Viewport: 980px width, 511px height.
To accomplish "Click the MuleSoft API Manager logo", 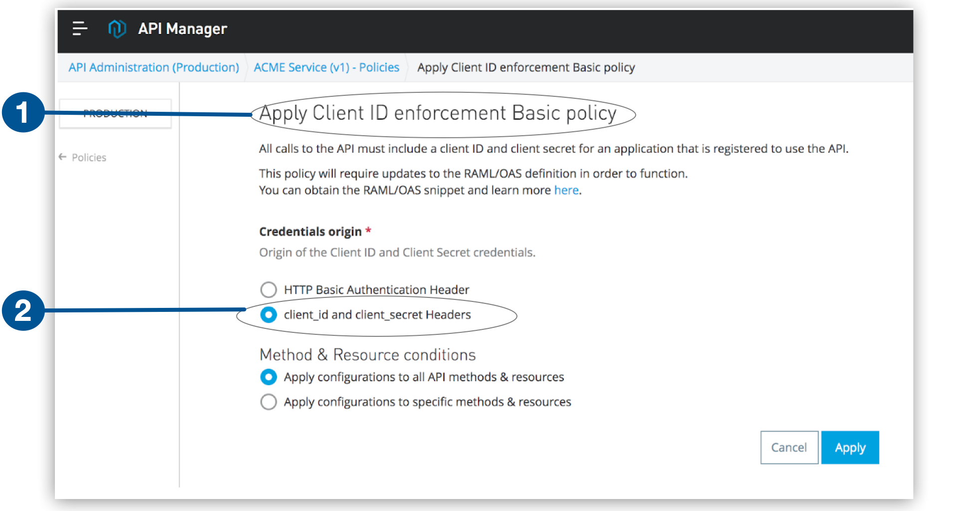I will (x=118, y=29).
